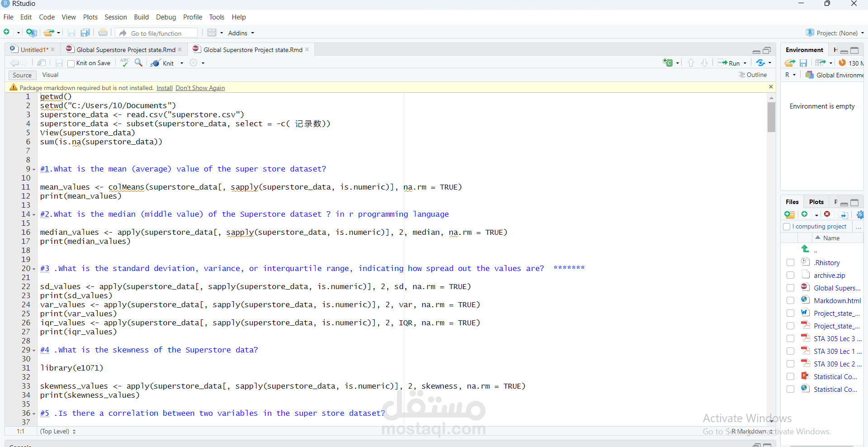Image resolution: width=868 pixels, height=447 pixels.
Task: Show document in new window icon
Action: click(42, 63)
